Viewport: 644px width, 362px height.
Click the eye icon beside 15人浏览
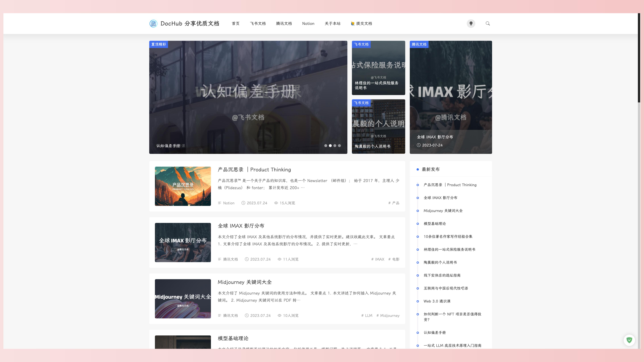tap(276, 203)
